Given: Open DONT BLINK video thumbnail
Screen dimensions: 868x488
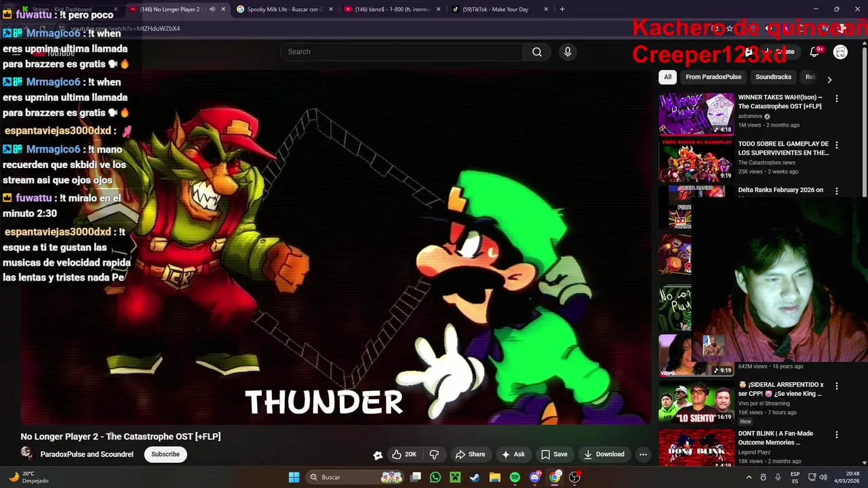Looking at the screenshot, I should pos(696,448).
